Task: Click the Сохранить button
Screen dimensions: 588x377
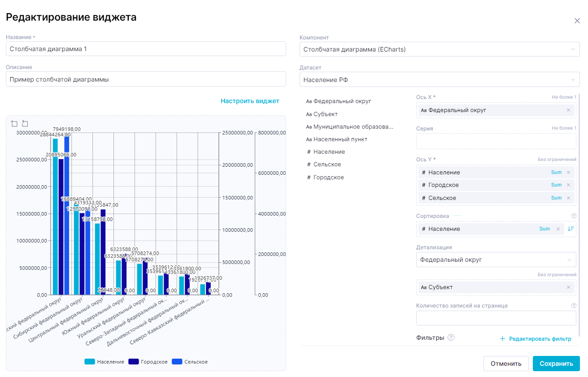Action: [556, 364]
